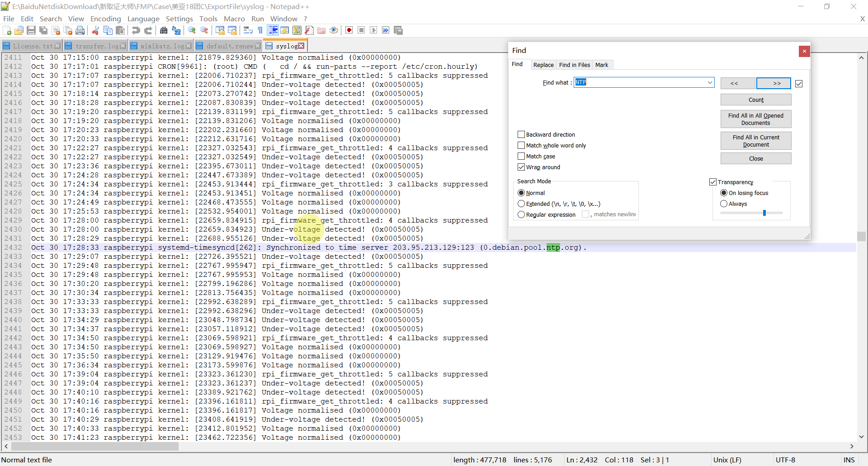
Task: Copy selection with the toolbar Copy icon
Action: pos(108,30)
